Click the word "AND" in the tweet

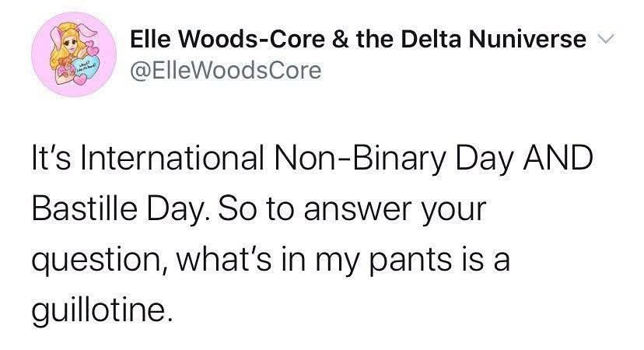[x=558, y=158]
